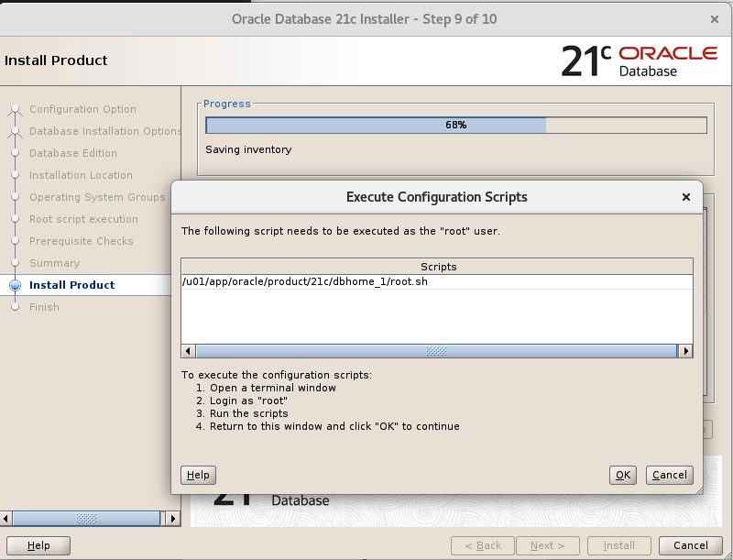Image resolution: width=733 pixels, height=560 pixels.
Task: Open Help from the scripts dialog
Action: tap(198, 475)
